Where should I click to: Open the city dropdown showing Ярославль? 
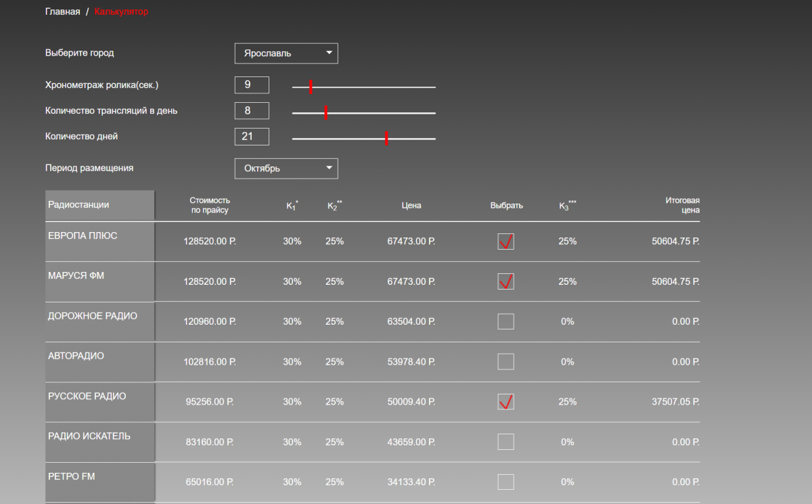[x=286, y=53]
